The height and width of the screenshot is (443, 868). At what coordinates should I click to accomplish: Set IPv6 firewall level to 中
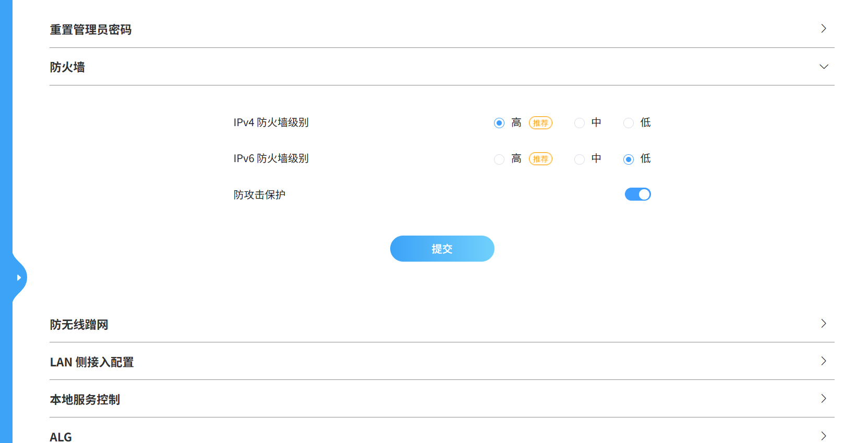pos(580,159)
